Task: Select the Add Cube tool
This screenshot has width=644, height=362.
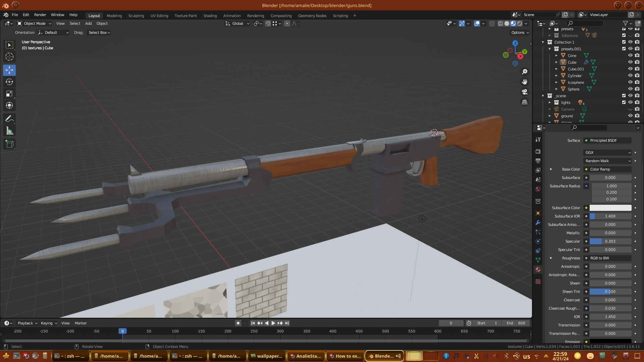Action: (x=9, y=144)
